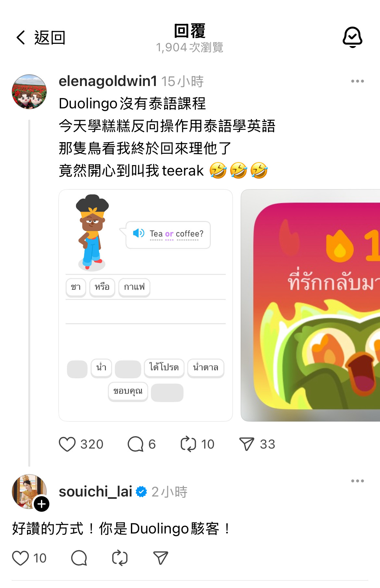Viewport: 380px width, 588px height.
Task: Open souichi_lai's profile from username
Action: [95, 492]
